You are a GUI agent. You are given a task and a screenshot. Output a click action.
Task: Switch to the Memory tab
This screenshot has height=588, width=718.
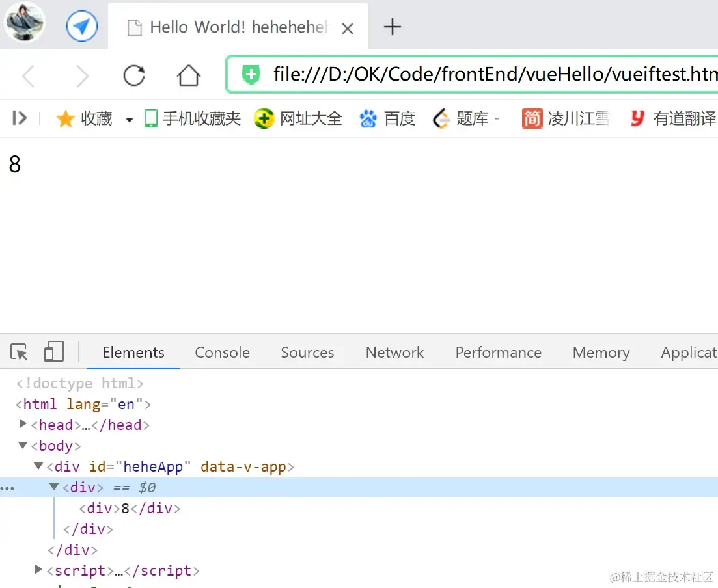point(601,353)
